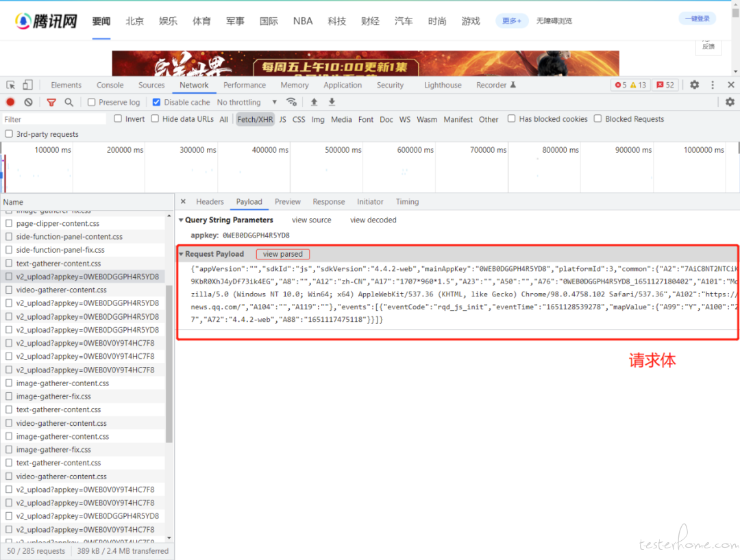Click into the Filter text field
740x560 pixels.
tap(53, 119)
